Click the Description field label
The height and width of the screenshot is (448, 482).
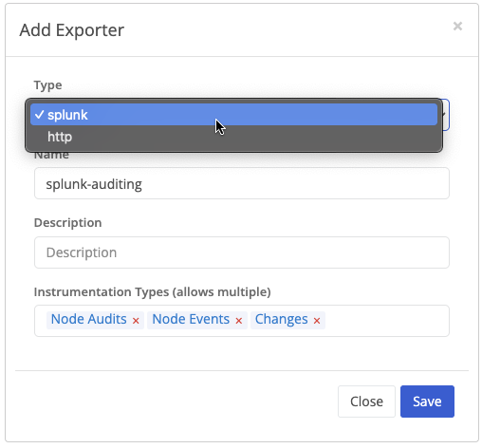pos(67,223)
